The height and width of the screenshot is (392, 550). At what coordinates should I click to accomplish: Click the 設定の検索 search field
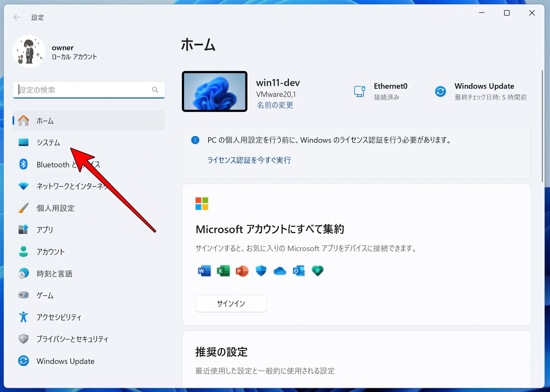pyautogui.click(x=82, y=90)
